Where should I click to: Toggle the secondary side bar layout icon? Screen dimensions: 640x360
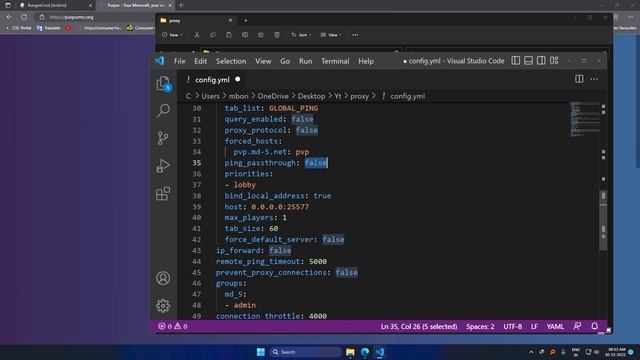pyautogui.click(x=541, y=61)
